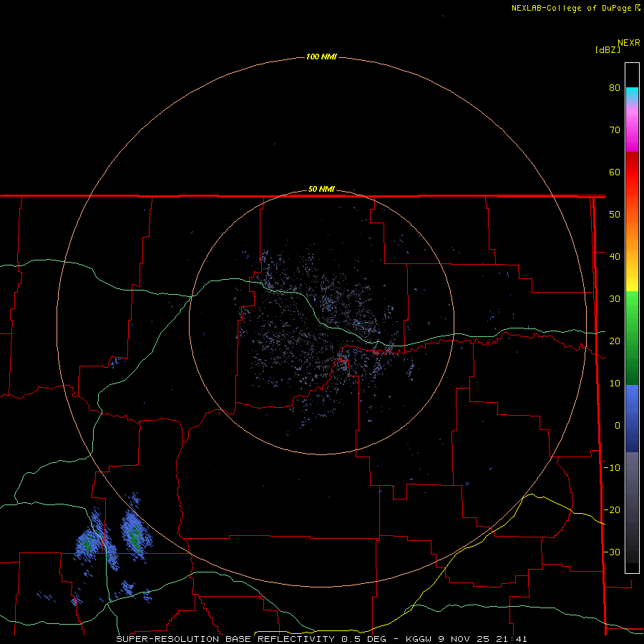
Task: Click the 50 value on the dBZ scale
Action: pos(615,215)
